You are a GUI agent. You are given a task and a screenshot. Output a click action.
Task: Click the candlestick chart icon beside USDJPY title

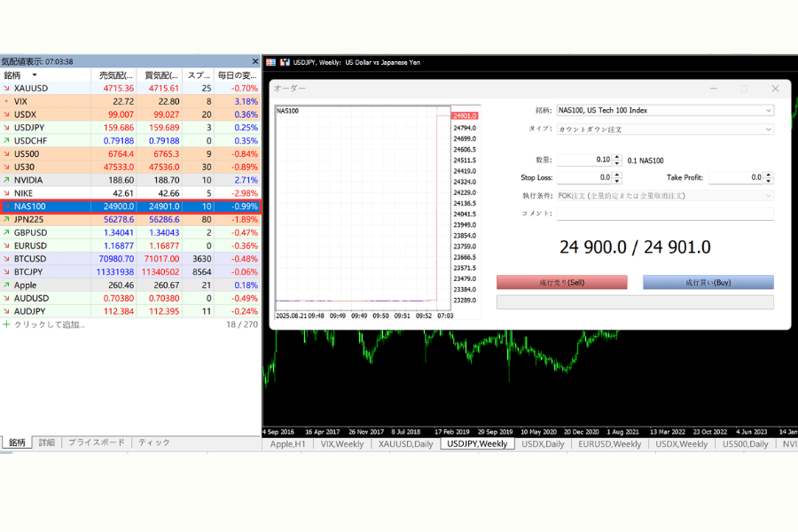[x=285, y=63]
